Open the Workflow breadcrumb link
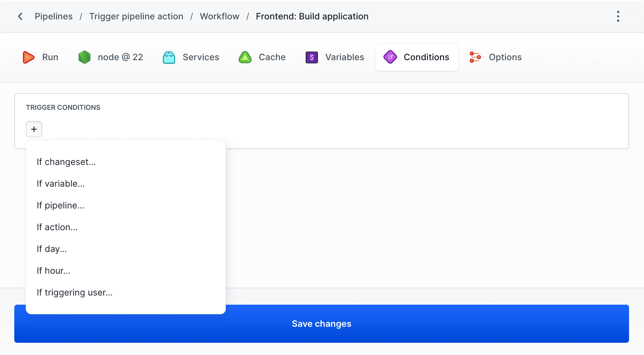The width and height of the screenshot is (644, 355). tap(219, 16)
